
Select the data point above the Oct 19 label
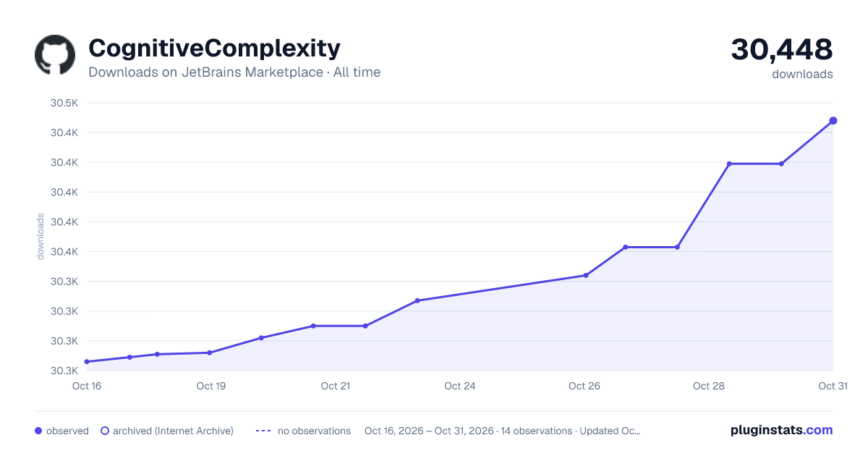click(210, 352)
